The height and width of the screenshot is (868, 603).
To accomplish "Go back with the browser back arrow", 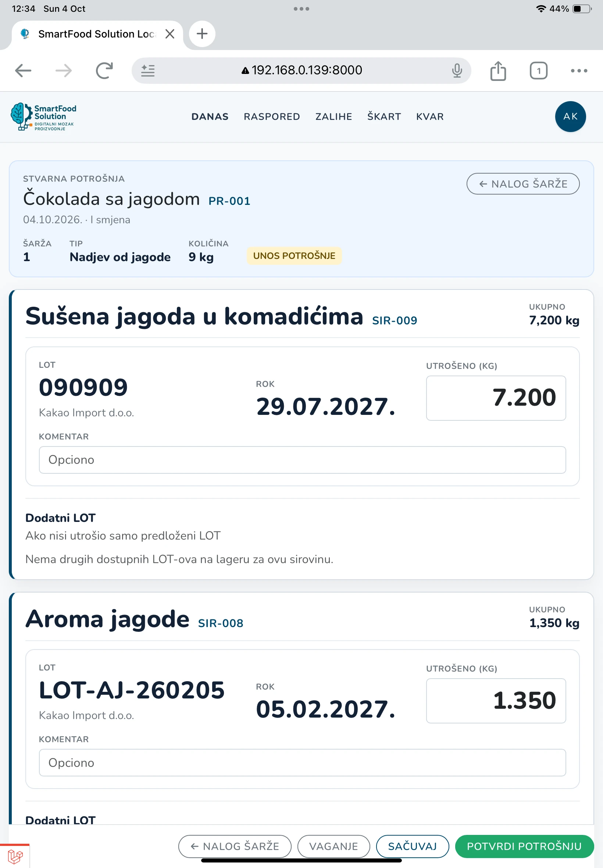I will pyautogui.click(x=23, y=71).
